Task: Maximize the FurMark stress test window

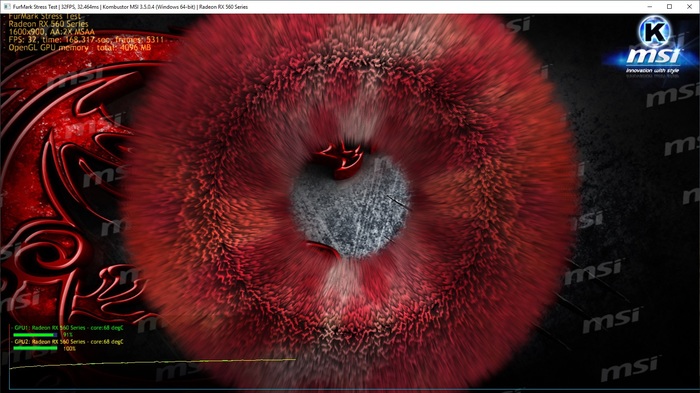Action: [670, 7]
